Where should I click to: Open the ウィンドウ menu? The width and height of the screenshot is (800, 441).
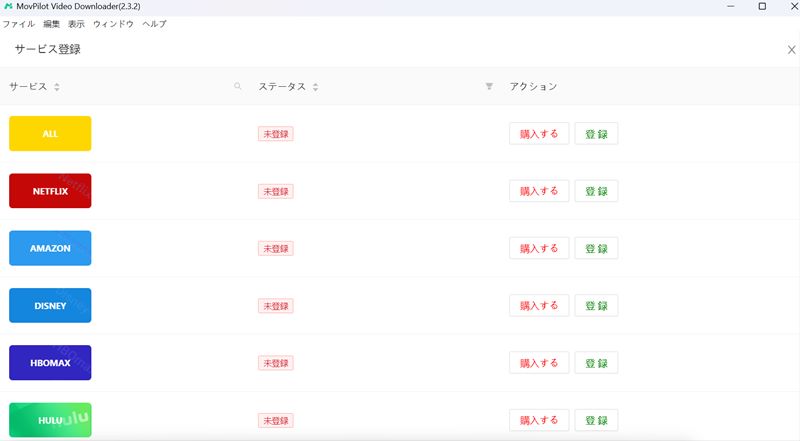pyautogui.click(x=113, y=23)
